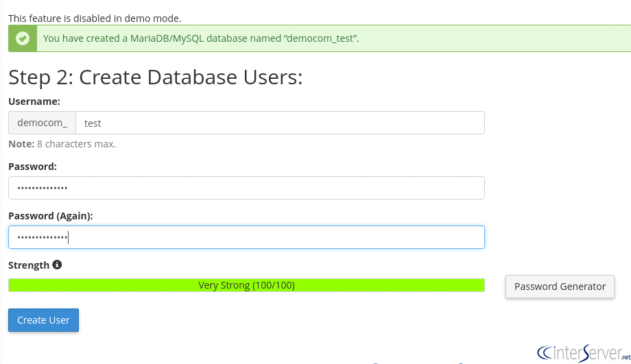Click the Password label
Image resolution: width=631 pixels, height=364 pixels.
click(33, 167)
